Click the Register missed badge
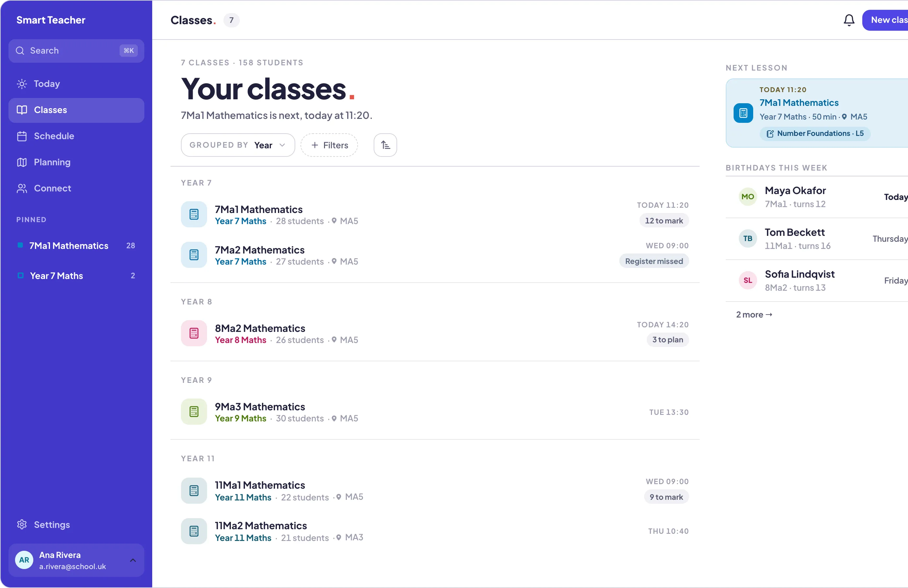The image size is (908, 588). (x=654, y=261)
